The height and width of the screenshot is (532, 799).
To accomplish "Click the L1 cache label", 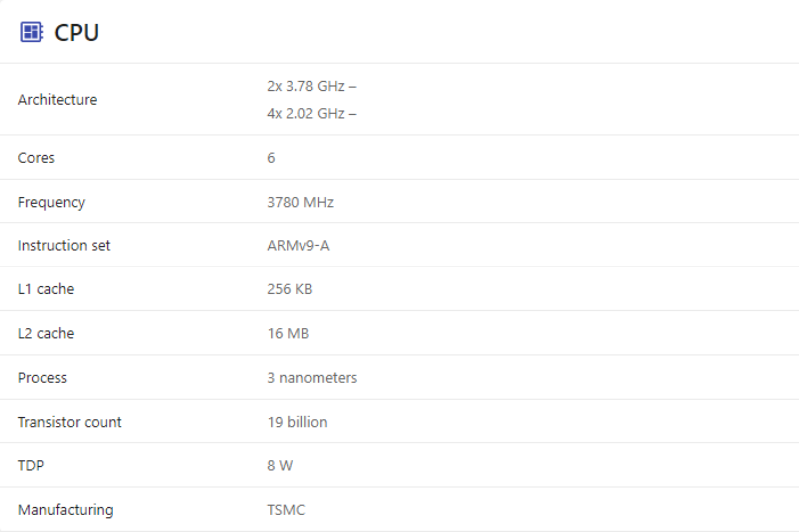I will coord(46,289).
